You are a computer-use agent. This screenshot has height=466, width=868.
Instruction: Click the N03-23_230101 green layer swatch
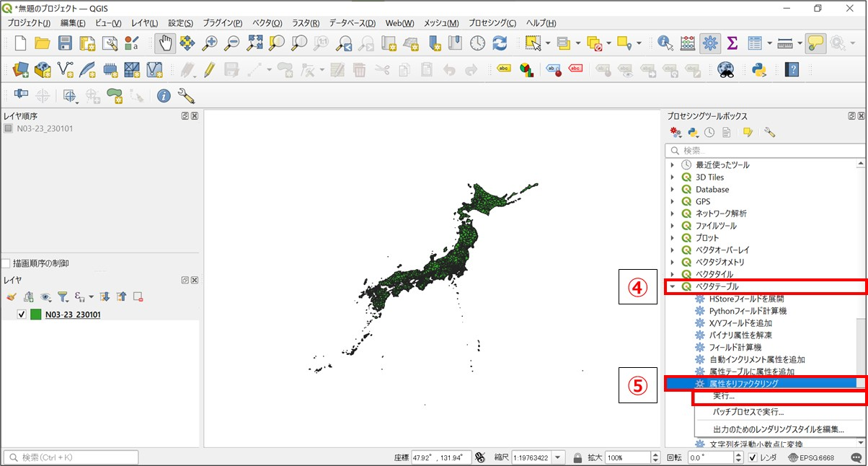[36, 315]
